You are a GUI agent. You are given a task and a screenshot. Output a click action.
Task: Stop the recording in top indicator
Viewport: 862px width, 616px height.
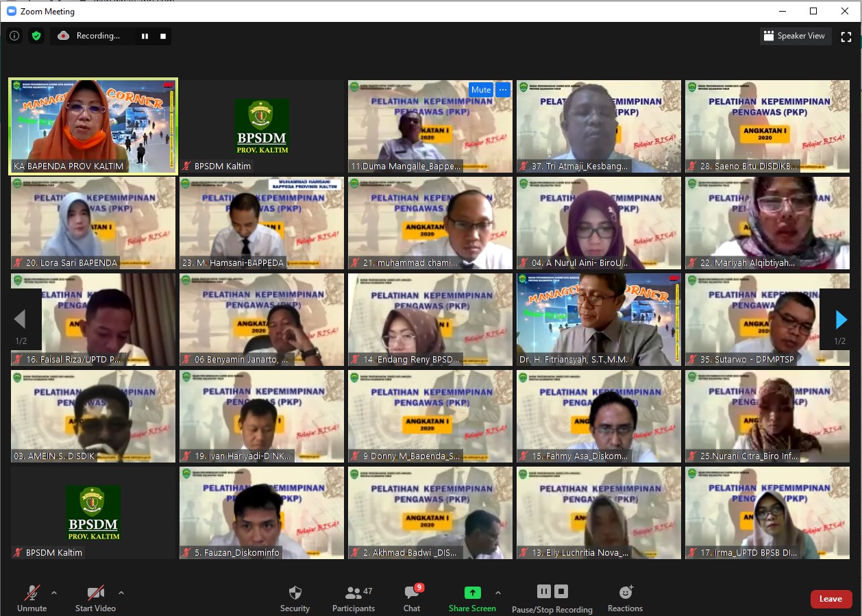[x=163, y=36]
